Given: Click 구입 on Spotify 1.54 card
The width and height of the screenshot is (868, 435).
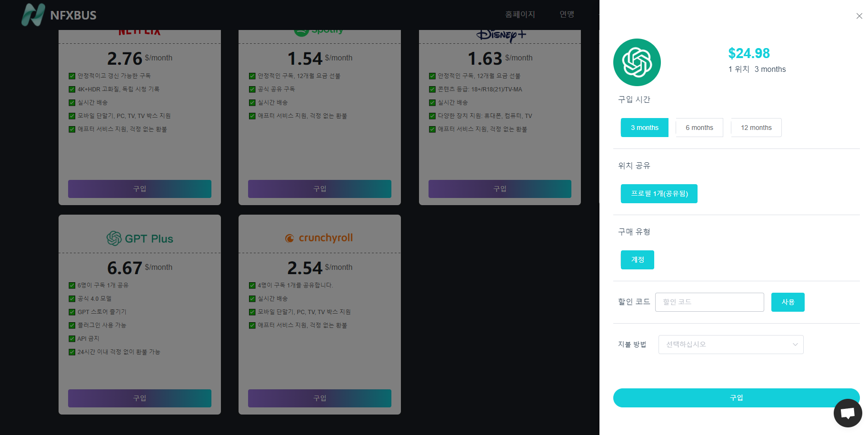Looking at the screenshot, I should click(319, 189).
